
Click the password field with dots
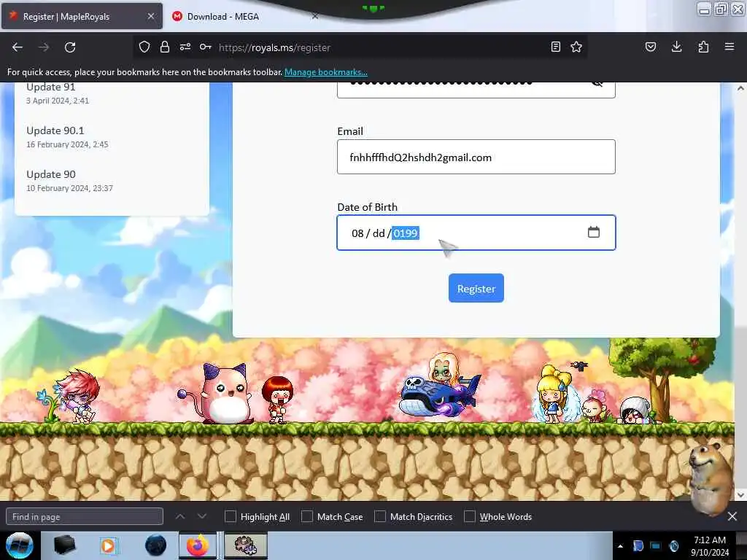(476, 88)
